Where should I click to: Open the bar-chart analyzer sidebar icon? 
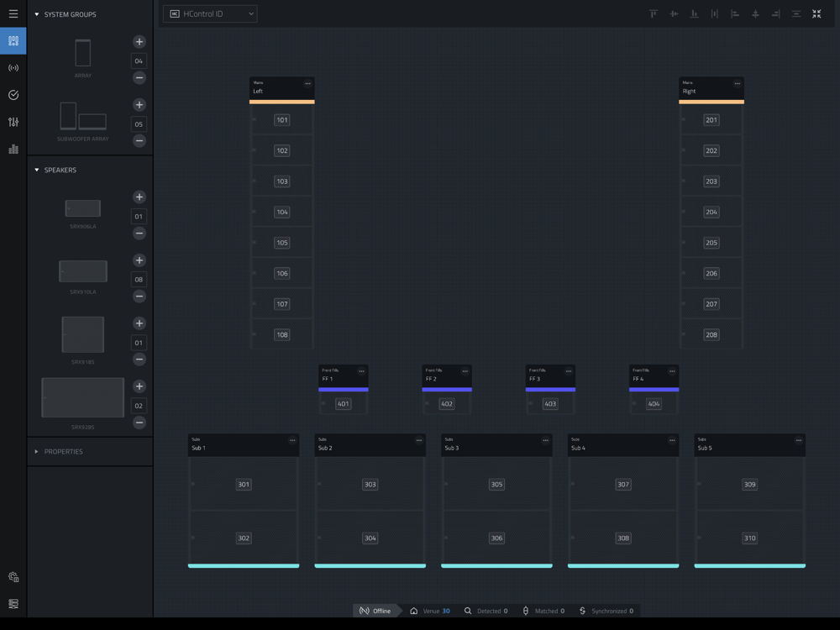(13, 149)
